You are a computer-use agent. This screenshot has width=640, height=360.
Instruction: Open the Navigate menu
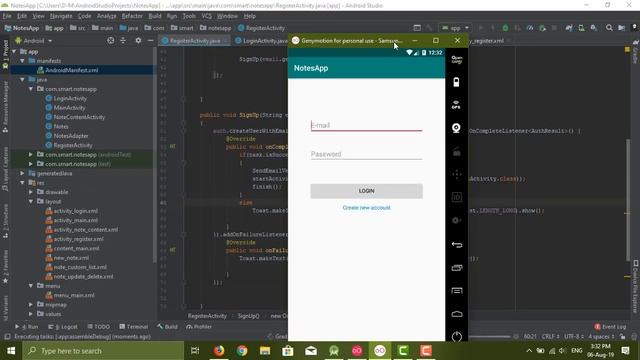tap(61, 16)
